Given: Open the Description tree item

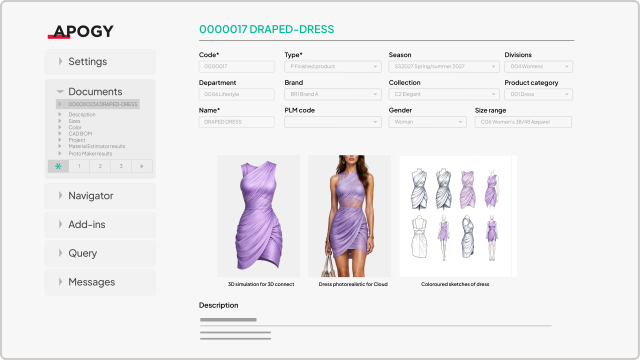Looking at the screenshot, I should click(x=82, y=115).
